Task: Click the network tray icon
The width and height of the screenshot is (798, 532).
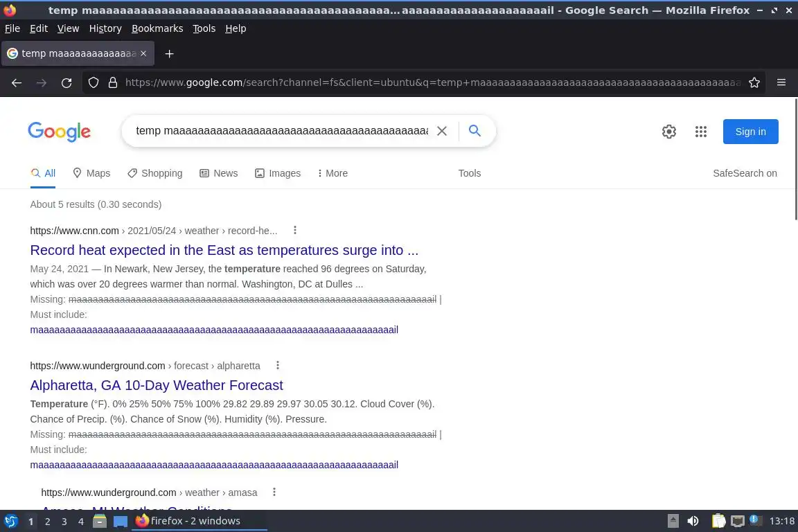Action: click(x=737, y=521)
